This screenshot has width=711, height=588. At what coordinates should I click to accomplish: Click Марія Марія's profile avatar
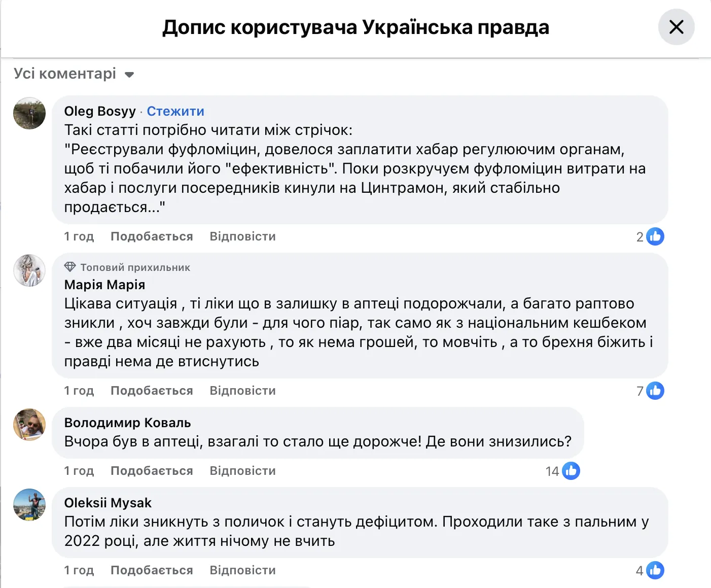pos(29,270)
